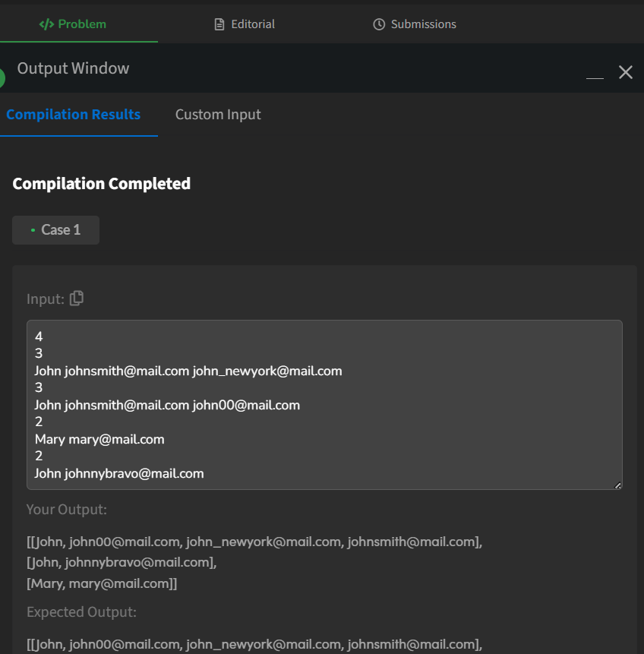Click the '[Mary, mary@mail.com]]' output line
This screenshot has height=654, width=644.
[102, 583]
